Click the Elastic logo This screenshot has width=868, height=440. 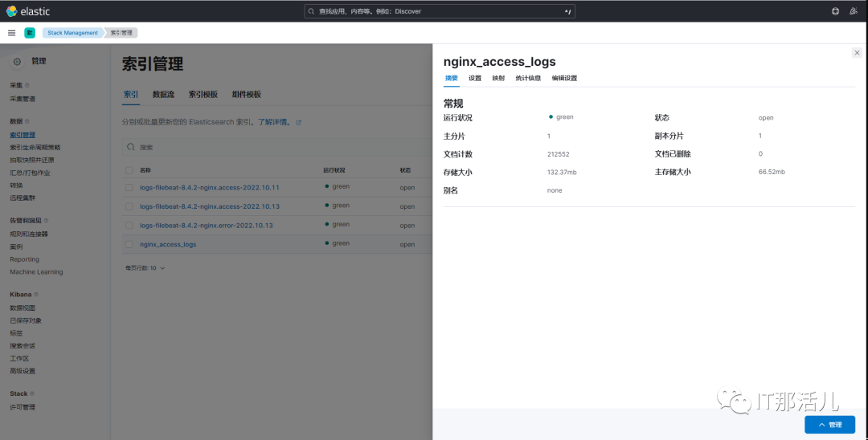[x=27, y=11]
